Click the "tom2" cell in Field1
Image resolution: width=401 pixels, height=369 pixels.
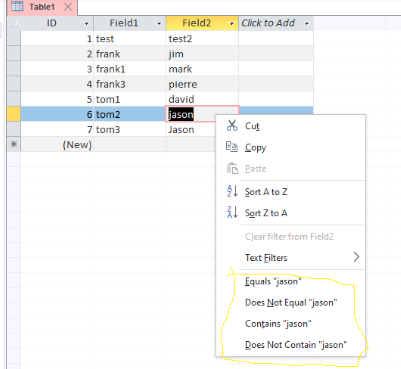[130, 114]
